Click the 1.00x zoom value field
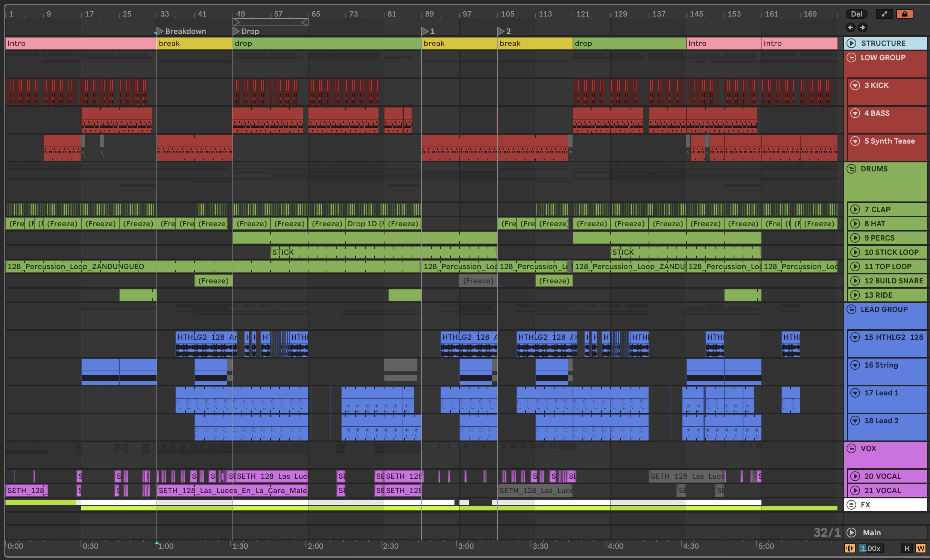 coord(870,548)
